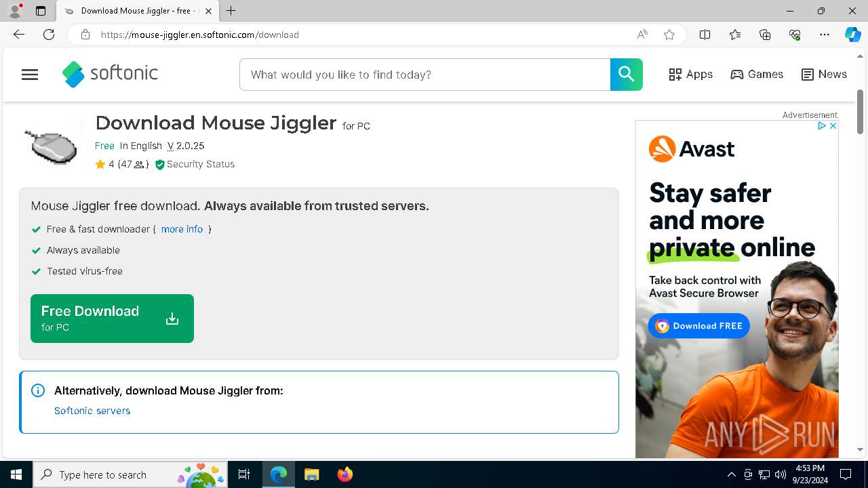Open Microsoft Edge from taskbar
868x488 pixels.
(x=279, y=474)
